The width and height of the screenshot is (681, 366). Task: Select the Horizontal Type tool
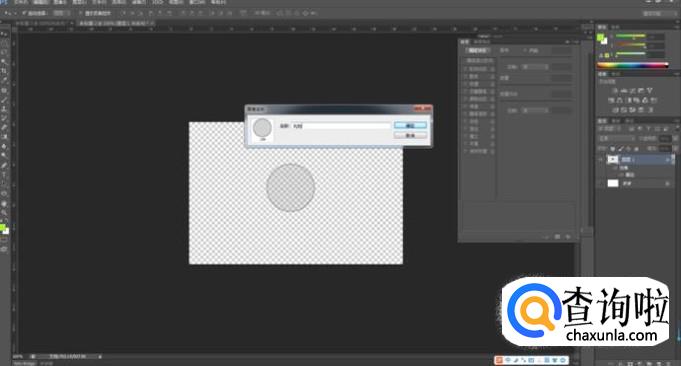[x=4, y=175]
